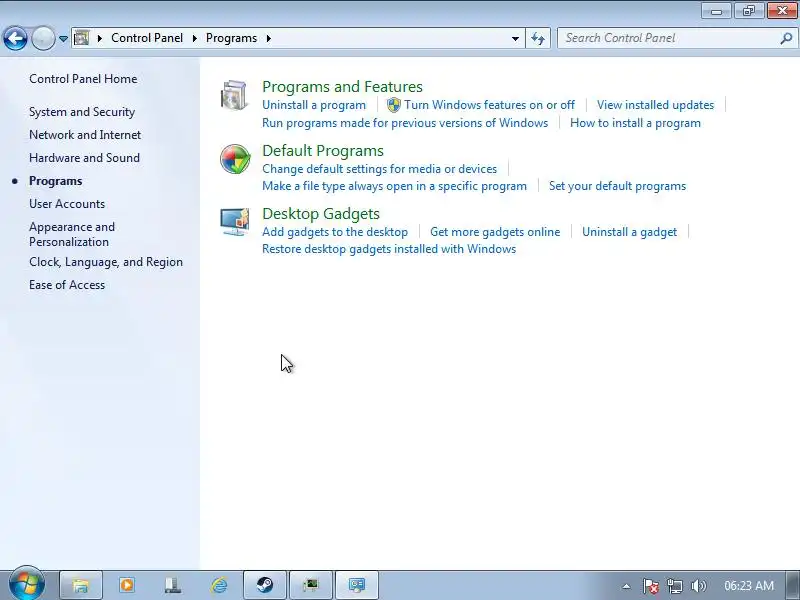Click the Programs and Features icon
Screen dimensions: 800x600
point(234,95)
